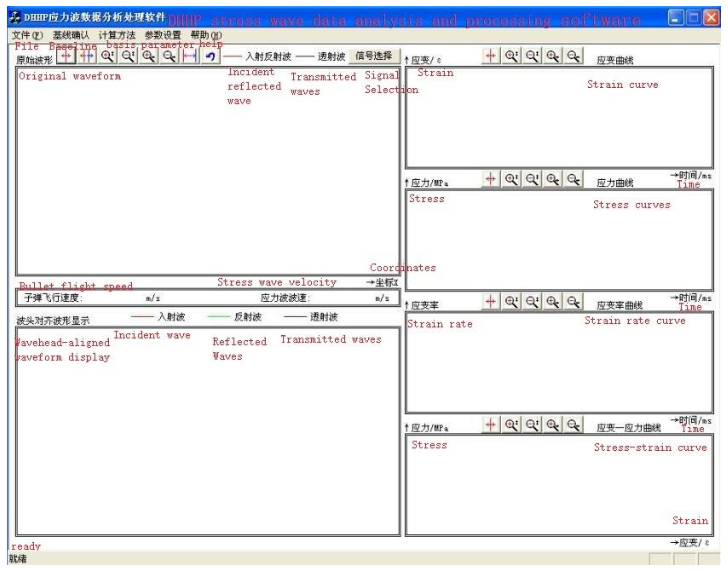This screenshot has height=574, width=728.
Task: Select single cursor tool in original waveform toolbar
Action: coord(66,56)
